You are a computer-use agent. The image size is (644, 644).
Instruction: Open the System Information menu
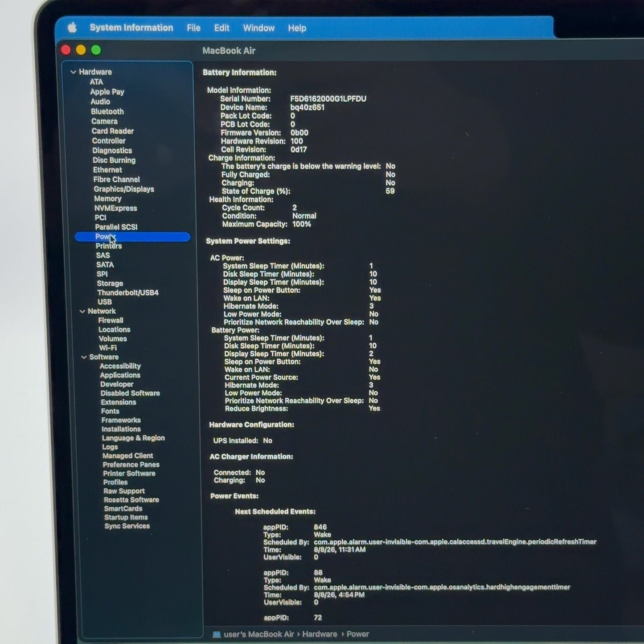pos(131,28)
